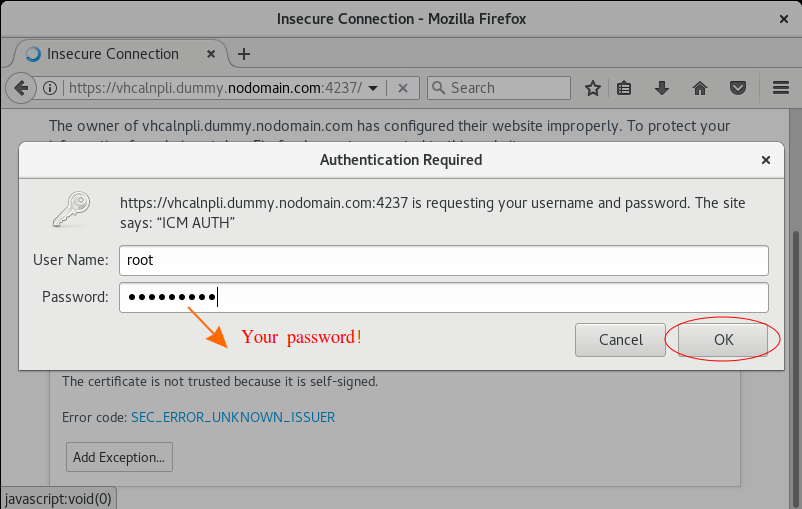Click the 'Password:' label
Viewport: 802px width, 509px height.
tap(75, 297)
